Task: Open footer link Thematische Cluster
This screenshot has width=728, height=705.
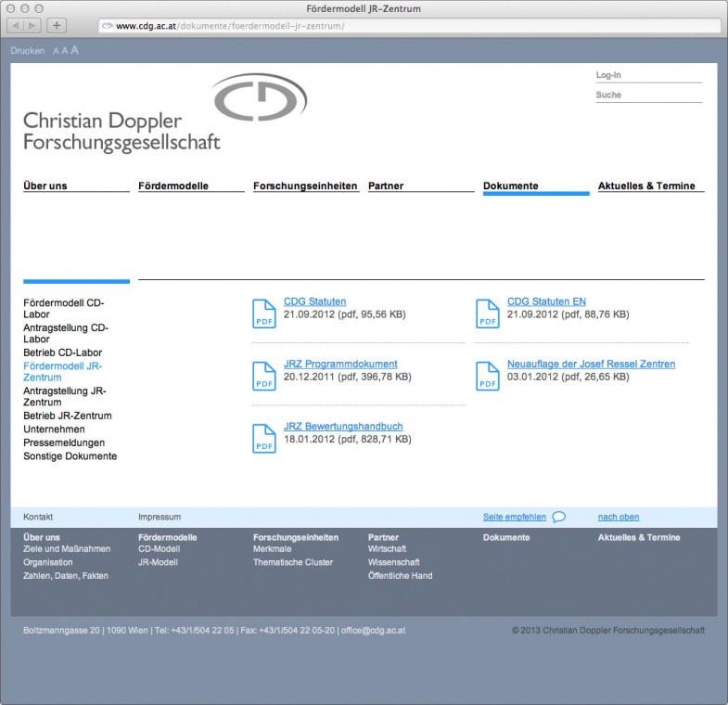Action: [293, 562]
